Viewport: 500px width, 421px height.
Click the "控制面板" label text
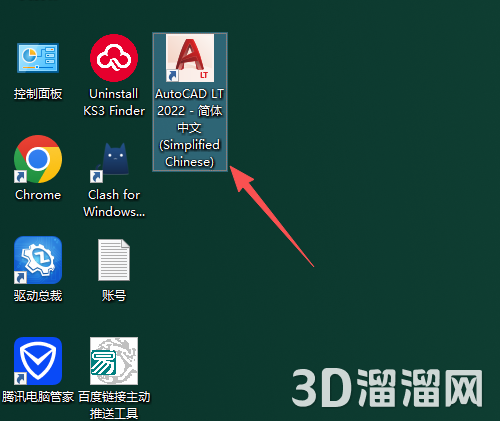[x=38, y=94]
